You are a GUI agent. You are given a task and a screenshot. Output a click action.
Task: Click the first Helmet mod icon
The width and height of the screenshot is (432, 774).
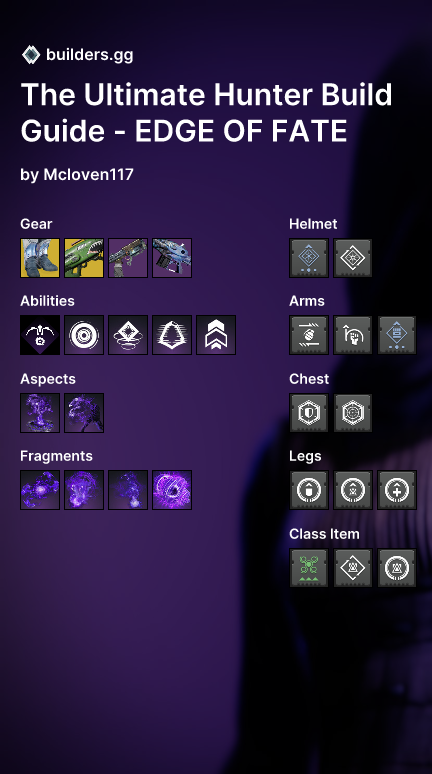pyautogui.click(x=309, y=258)
